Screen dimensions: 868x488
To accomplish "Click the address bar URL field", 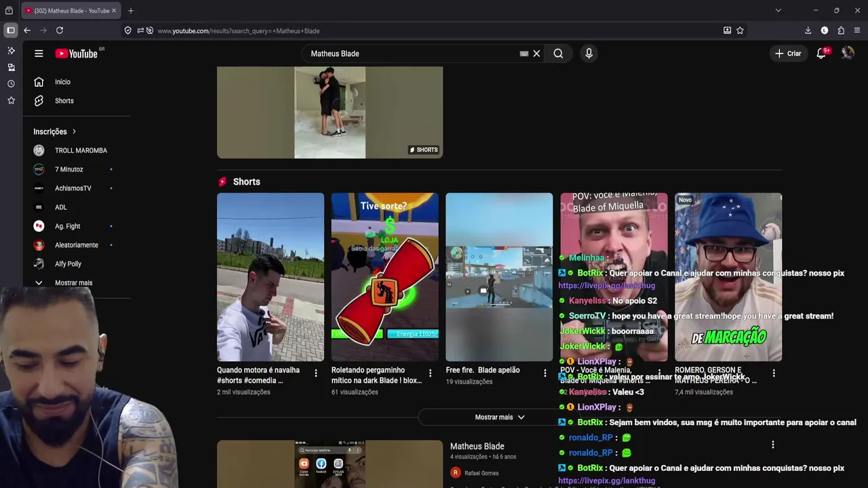I will tap(434, 30).
